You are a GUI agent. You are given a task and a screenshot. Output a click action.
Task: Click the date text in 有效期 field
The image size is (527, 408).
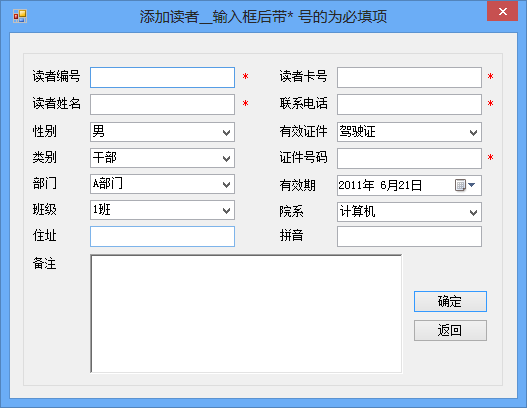pyautogui.click(x=380, y=185)
